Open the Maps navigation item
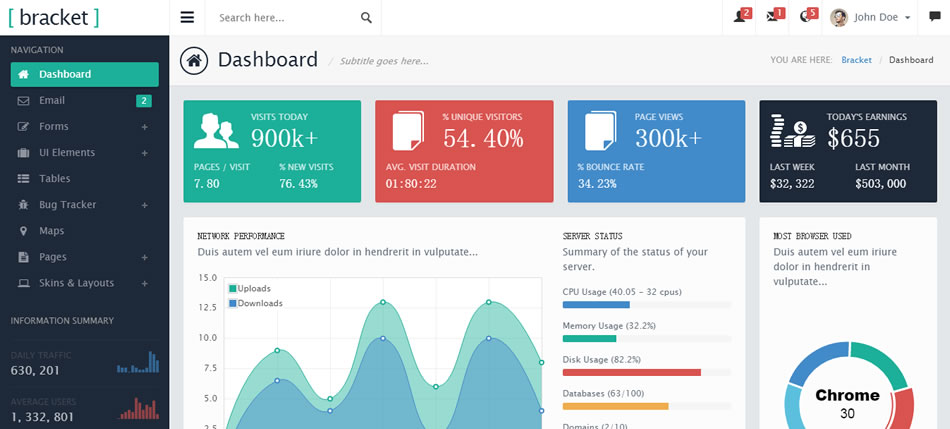Image resolution: width=950 pixels, height=429 pixels. coord(85,231)
